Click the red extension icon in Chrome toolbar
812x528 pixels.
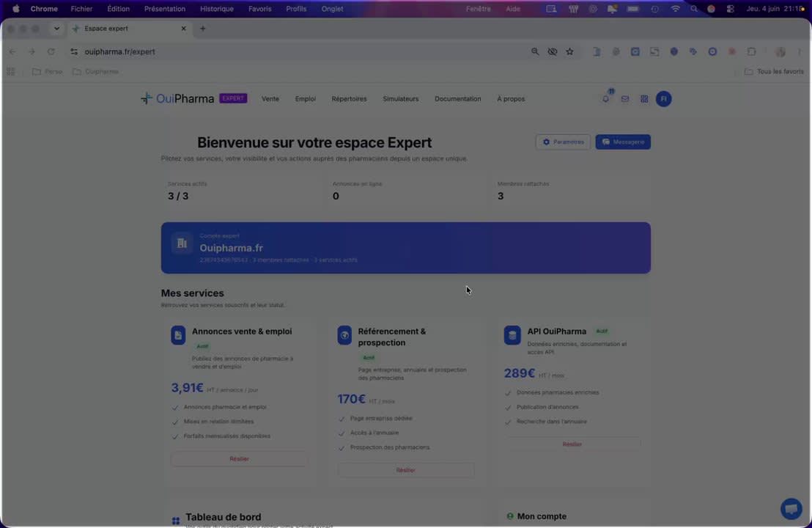pyautogui.click(x=731, y=52)
